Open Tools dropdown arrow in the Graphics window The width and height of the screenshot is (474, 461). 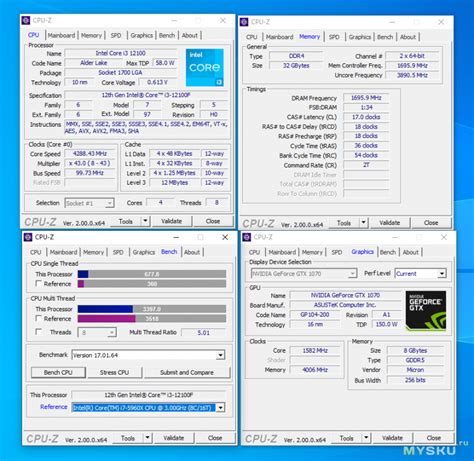pos(366,438)
